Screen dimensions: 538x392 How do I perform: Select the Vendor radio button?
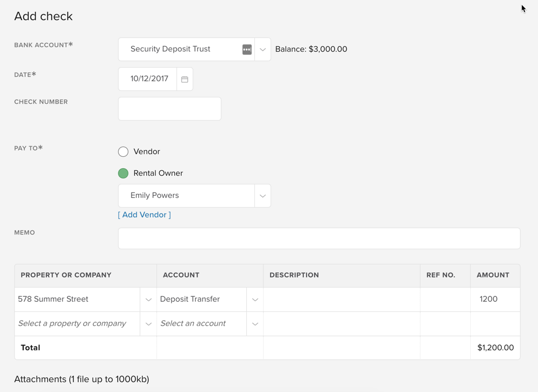[123, 151]
